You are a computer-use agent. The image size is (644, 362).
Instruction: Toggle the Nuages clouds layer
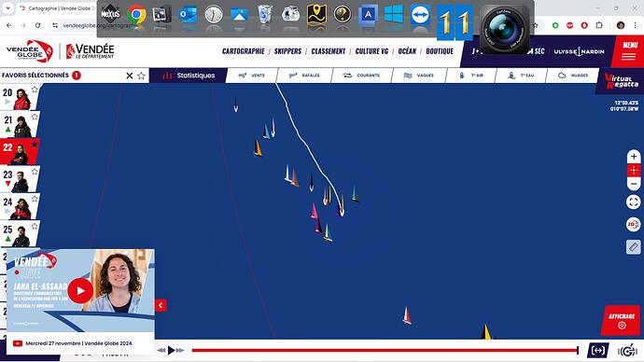click(x=572, y=76)
